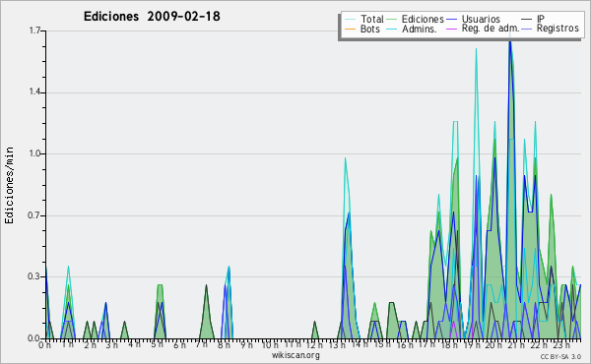Click the x-axis label '13 h'

pos(337,345)
